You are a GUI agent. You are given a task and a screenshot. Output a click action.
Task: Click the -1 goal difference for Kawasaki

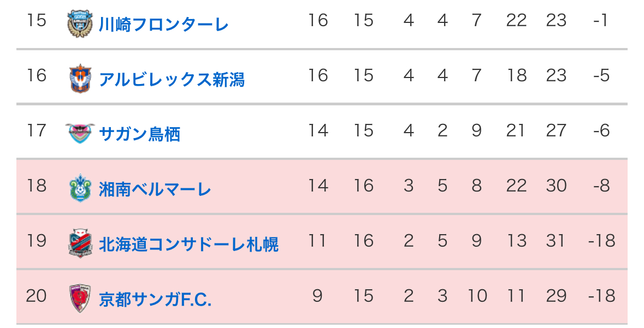[x=601, y=20]
